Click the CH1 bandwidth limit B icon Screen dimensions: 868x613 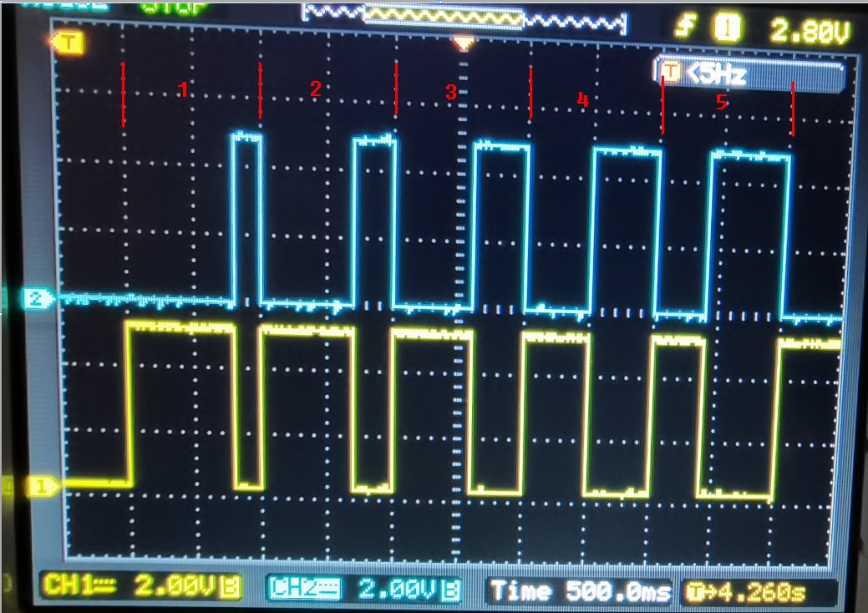point(230,587)
